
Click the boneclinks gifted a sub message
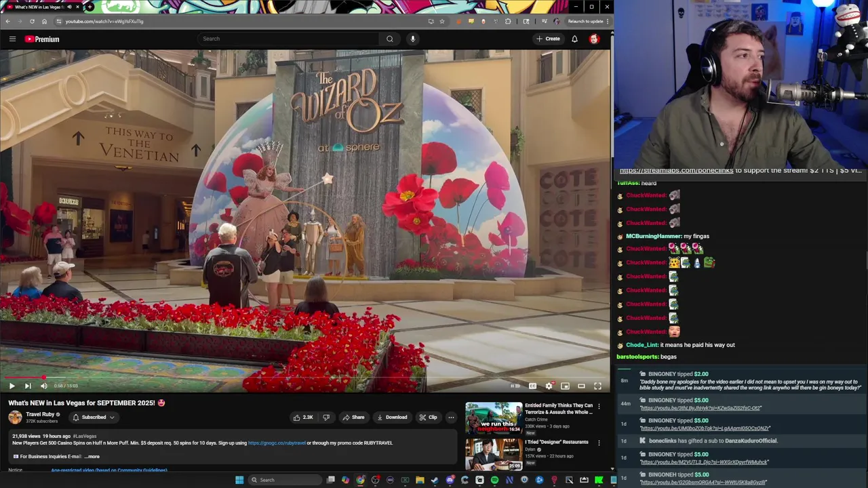click(x=713, y=441)
